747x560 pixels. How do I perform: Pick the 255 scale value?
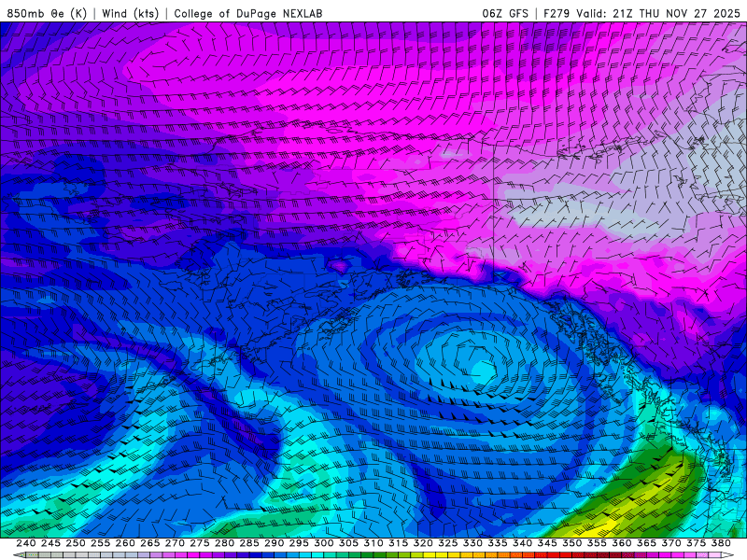(100, 543)
